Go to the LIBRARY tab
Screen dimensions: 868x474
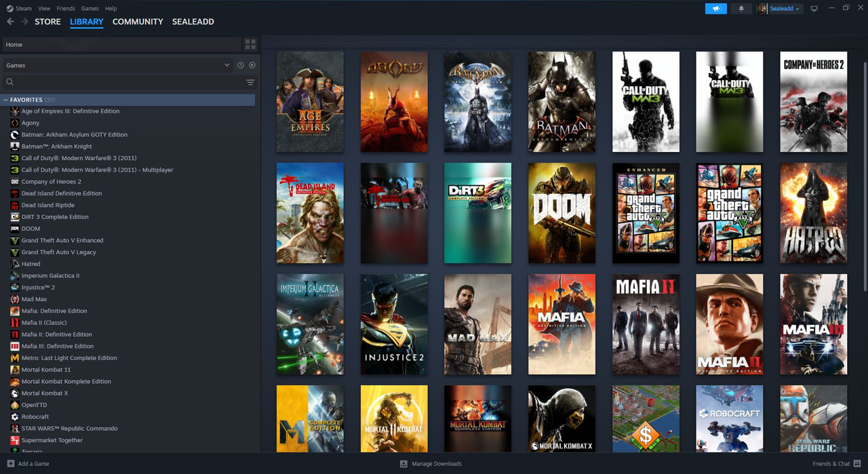[87, 22]
